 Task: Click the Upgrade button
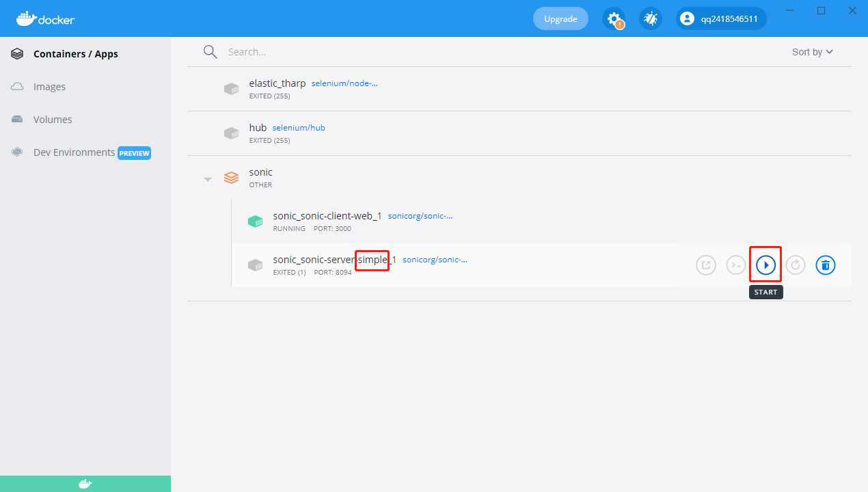560,18
